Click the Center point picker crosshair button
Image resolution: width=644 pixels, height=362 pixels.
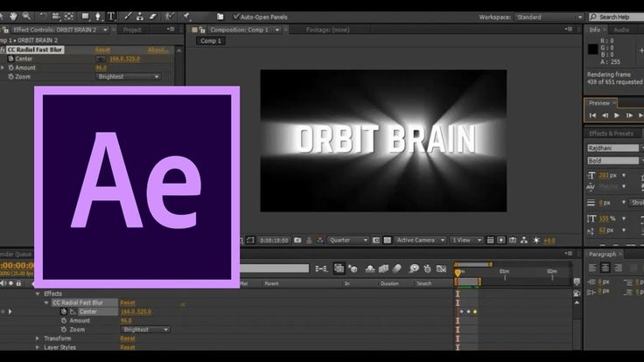coord(101,59)
